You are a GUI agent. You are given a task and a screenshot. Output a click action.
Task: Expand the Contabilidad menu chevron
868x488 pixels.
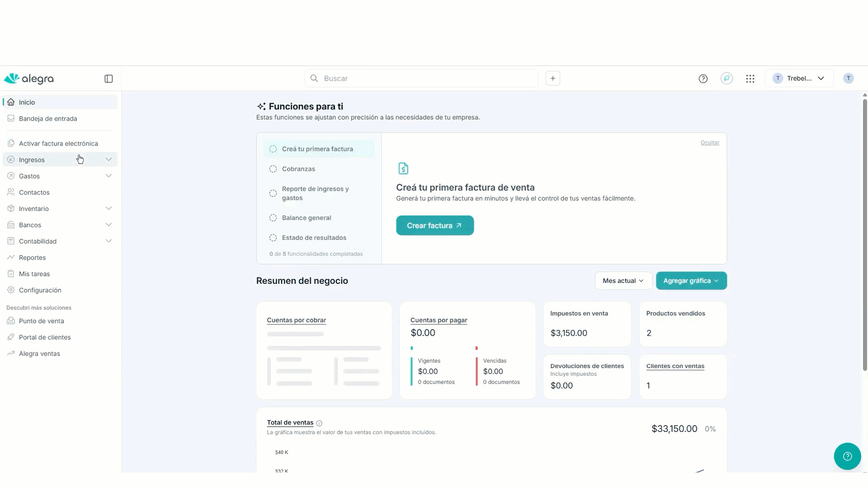tap(108, 241)
